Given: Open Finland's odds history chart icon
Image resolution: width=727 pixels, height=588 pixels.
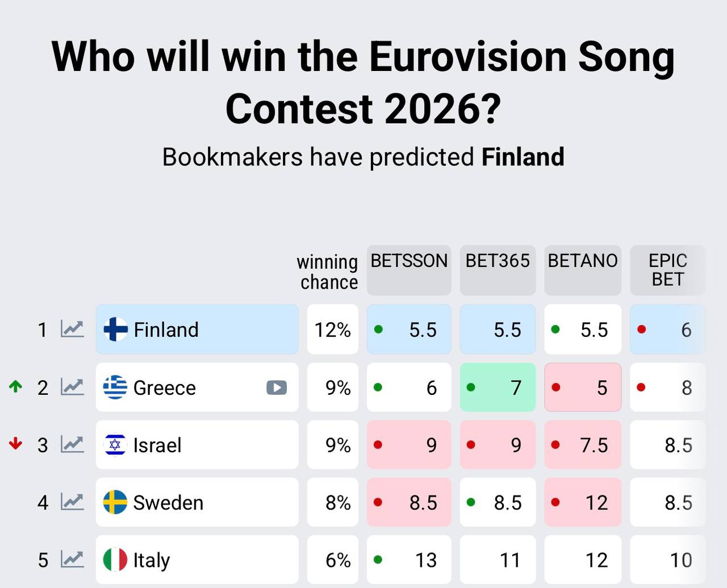Looking at the screenshot, I should [x=72, y=329].
